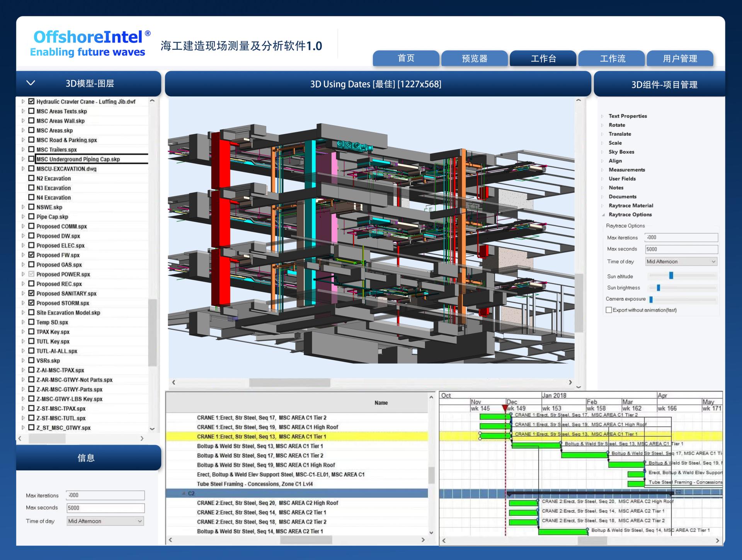Select row Boltup & Weld Seq 19 C1 High Roof
This screenshot has height=560, width=742.
[x=297, y=465]
